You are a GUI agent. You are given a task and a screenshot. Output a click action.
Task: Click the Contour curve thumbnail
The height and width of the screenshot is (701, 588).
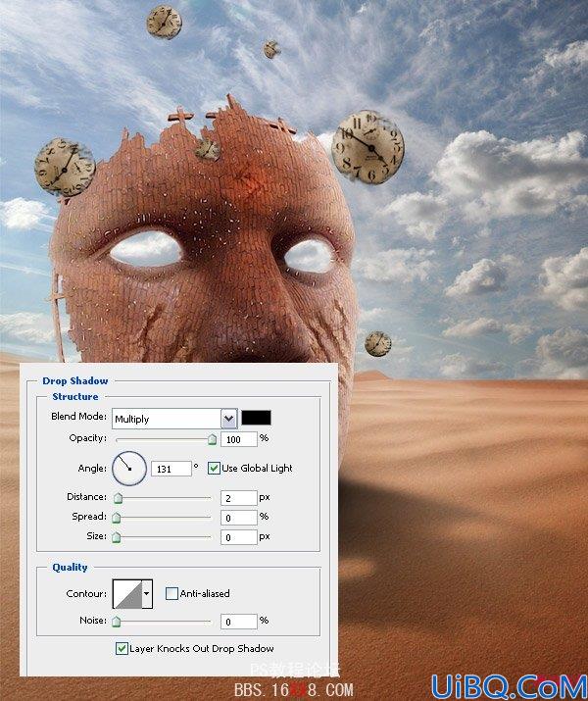pyautogui.click(x=127, y=594)
